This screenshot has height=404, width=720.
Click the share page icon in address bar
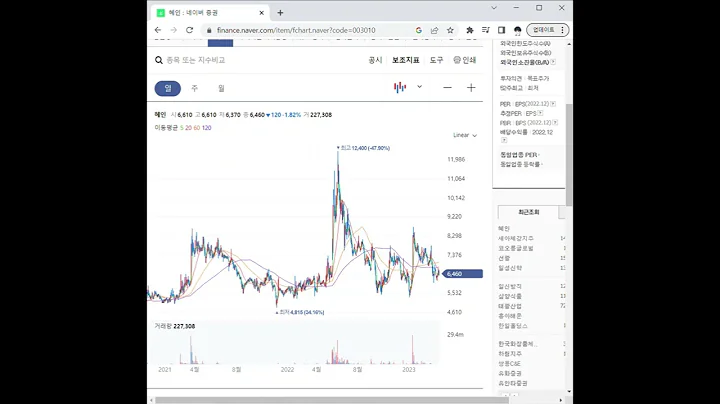434,30
